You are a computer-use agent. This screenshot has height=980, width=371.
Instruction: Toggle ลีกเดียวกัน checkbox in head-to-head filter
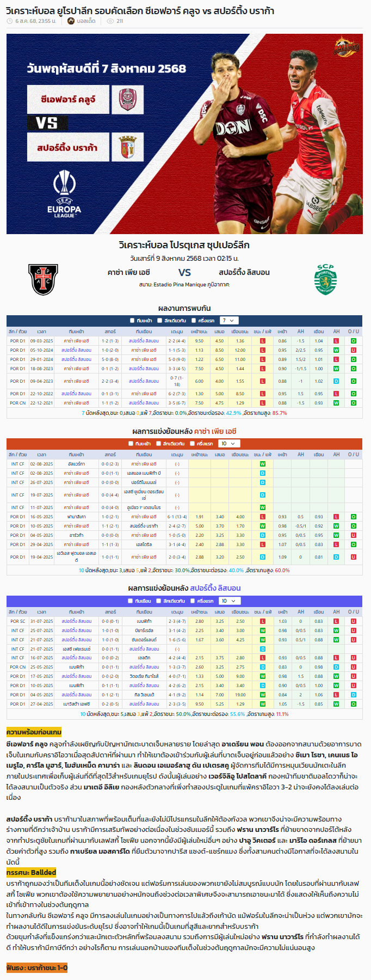click(159, 321)
